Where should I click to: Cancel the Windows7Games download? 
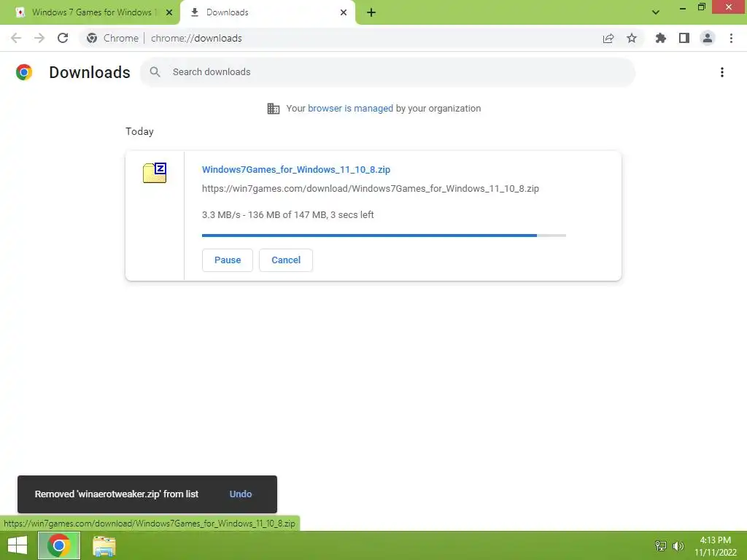click(286, 260)
